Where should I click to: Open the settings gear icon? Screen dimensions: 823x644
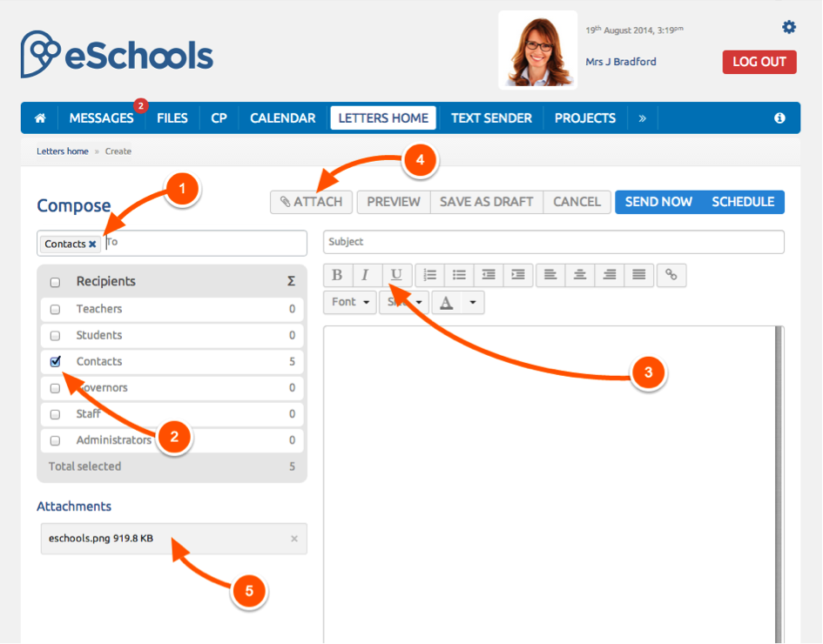[789, 28]
